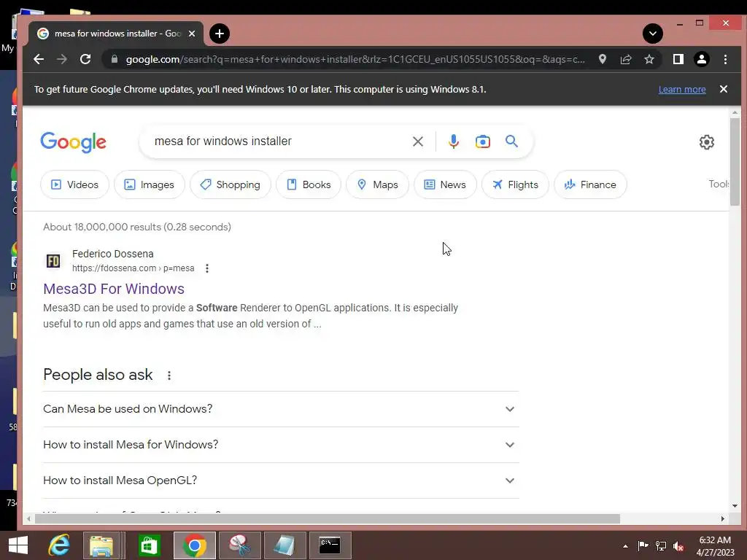
Task: Show hidden system tray icons
Action: 625,546
